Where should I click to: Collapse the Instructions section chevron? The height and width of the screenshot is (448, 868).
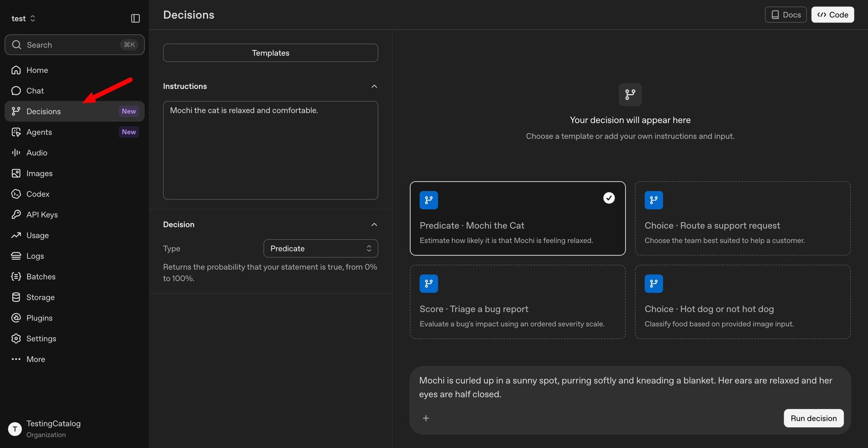tap(374, 86)
